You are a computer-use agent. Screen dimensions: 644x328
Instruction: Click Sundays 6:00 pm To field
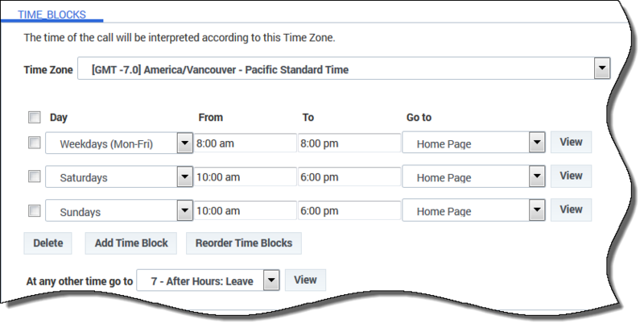coord(349,210)
